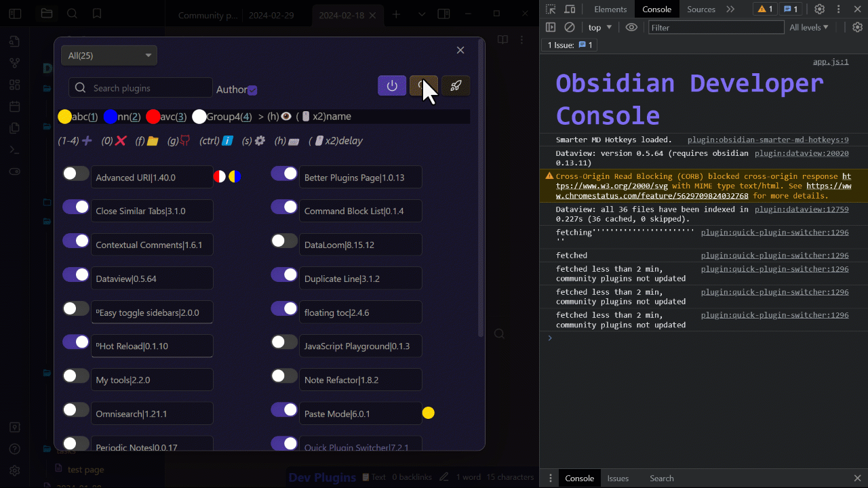
Task: Disable the Paste Mode plugin toggle
Action: [284, 409]
